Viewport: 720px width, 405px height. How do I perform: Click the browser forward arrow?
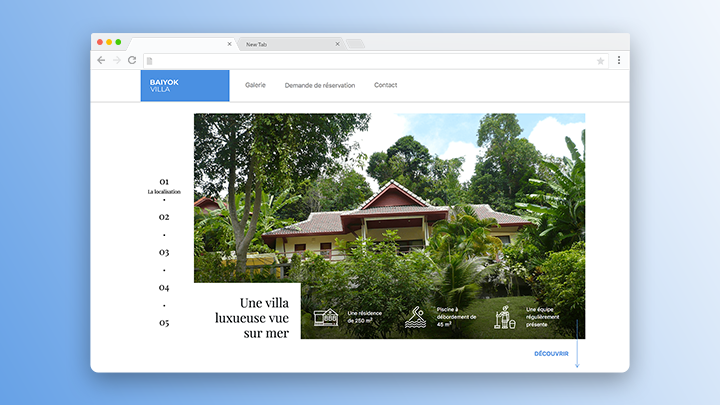pyautogui.click(x=117, y=60)
